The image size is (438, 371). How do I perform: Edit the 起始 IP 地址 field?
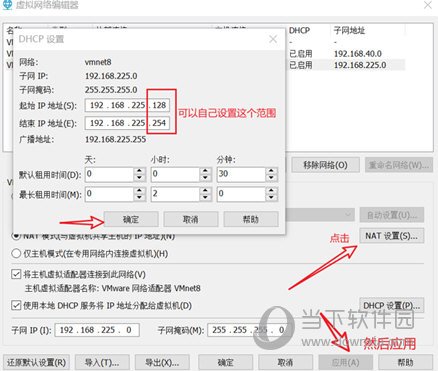coord(127,105)
